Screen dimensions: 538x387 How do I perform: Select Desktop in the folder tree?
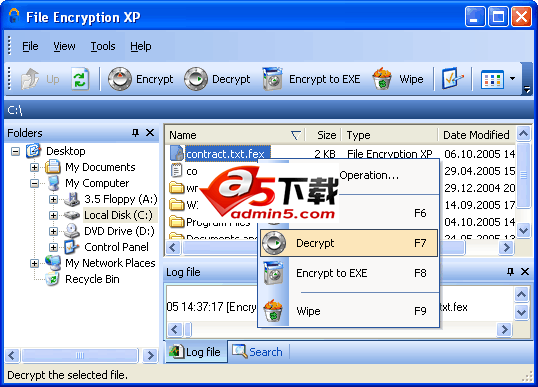66,151
